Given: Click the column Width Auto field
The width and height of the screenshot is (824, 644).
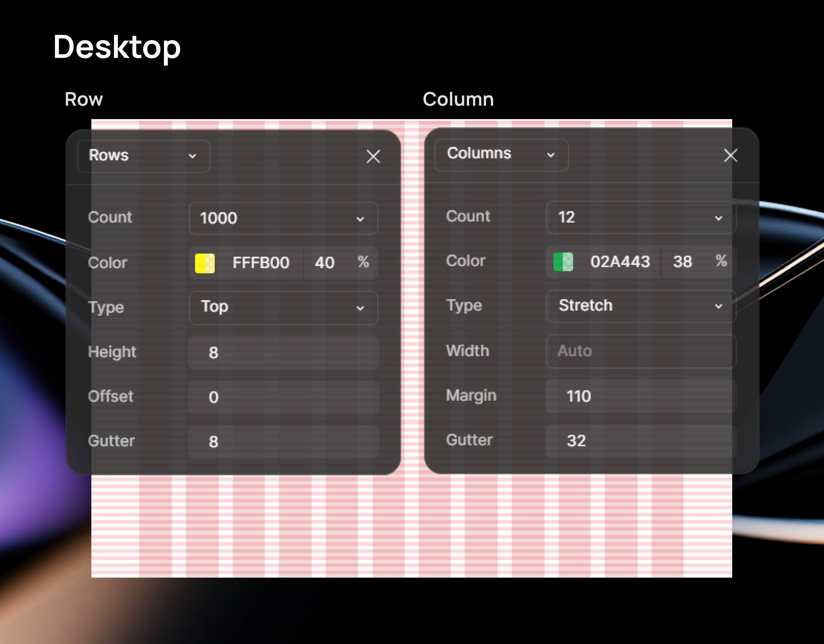Looking at the screenshot, I should coord(641,351).
